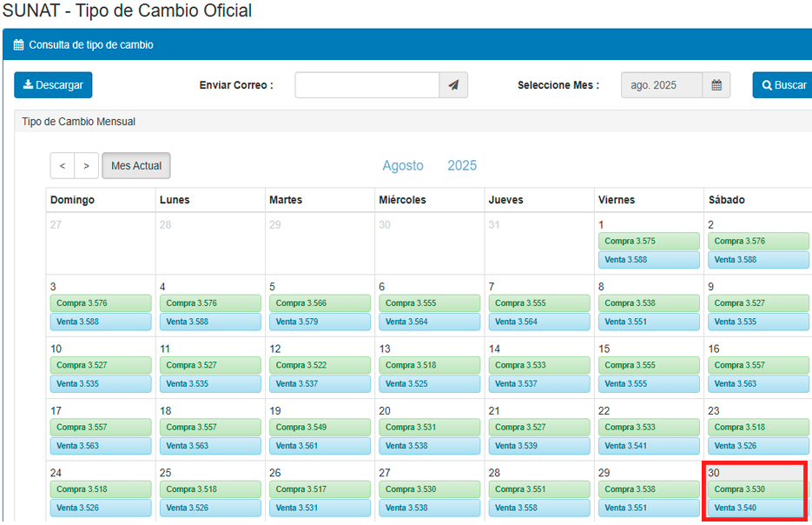Click day number 3 in the calendar

53,287
